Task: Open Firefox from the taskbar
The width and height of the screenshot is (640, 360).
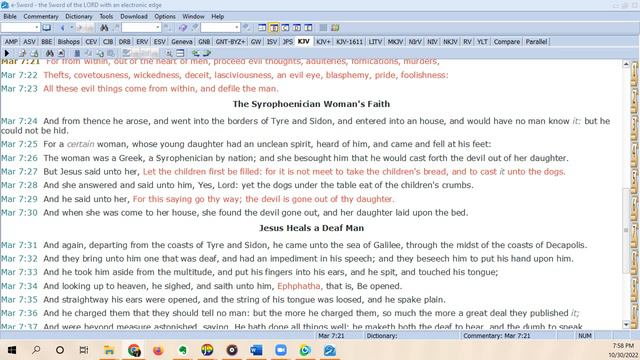Action: point(158,350)
